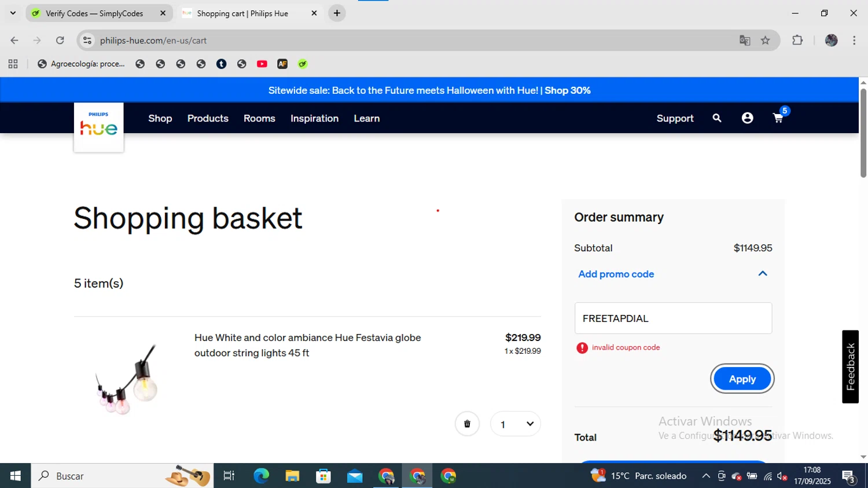Click the translate page icon
The width and height of the screenshot is (868, 488).
pyautogui.click(x=745, y=41)
